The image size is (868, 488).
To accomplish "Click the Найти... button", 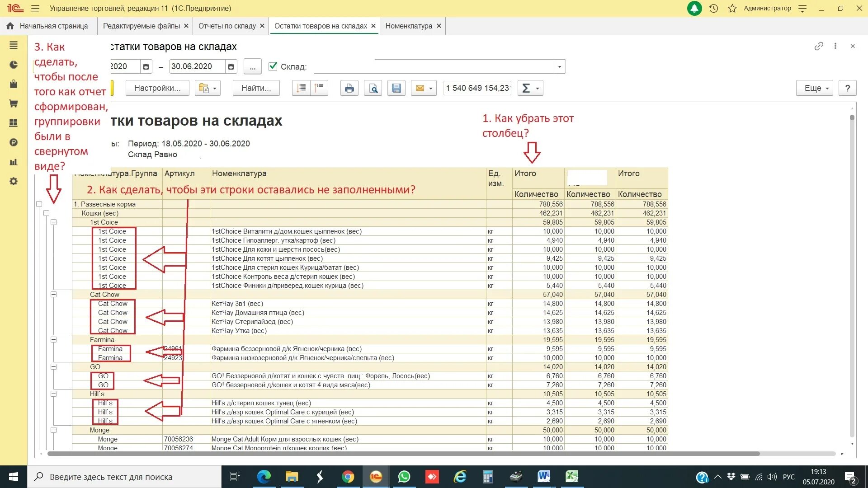I will pos(256,88).
